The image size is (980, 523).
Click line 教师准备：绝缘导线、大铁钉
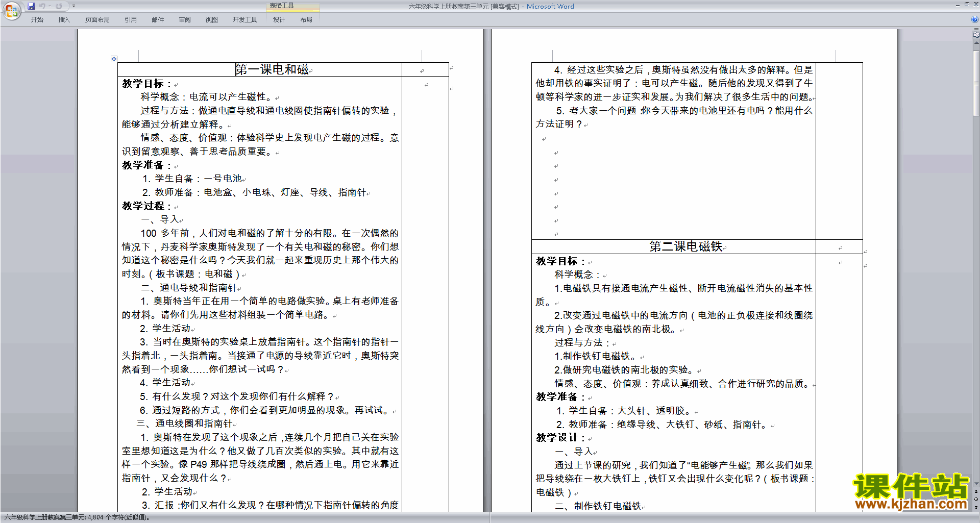(662, 425)
